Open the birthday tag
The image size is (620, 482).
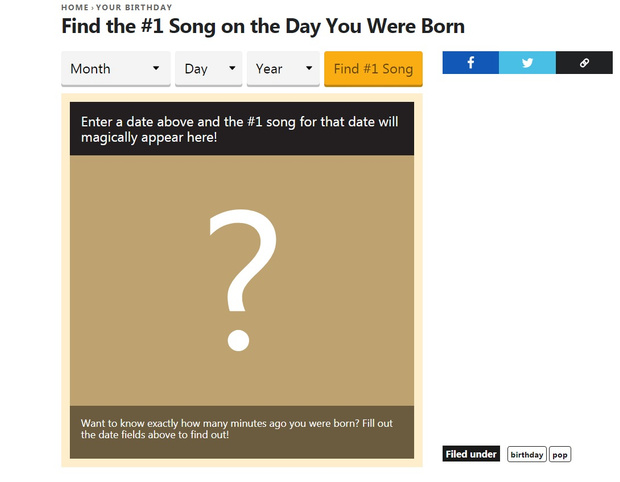click(x=527, y=454)
